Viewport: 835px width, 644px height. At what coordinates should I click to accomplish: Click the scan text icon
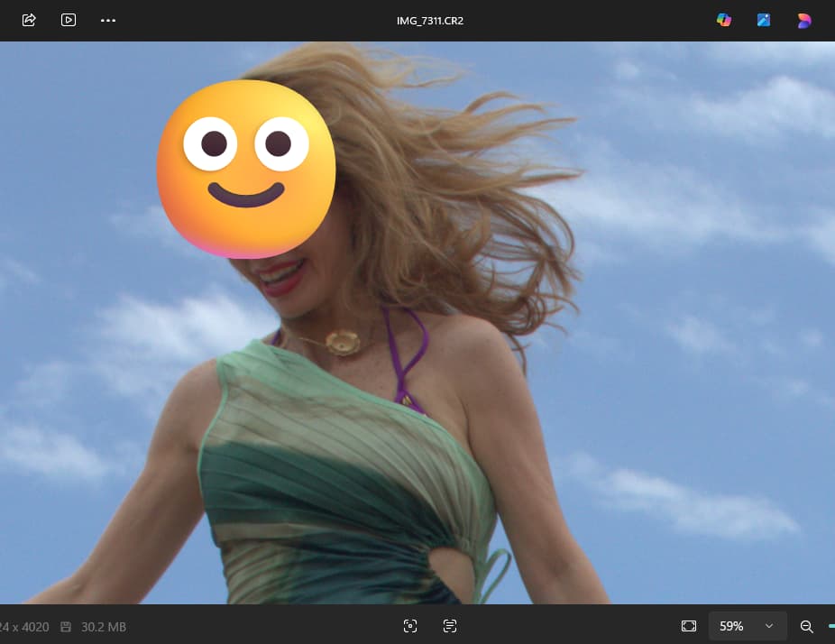[450, 626]
